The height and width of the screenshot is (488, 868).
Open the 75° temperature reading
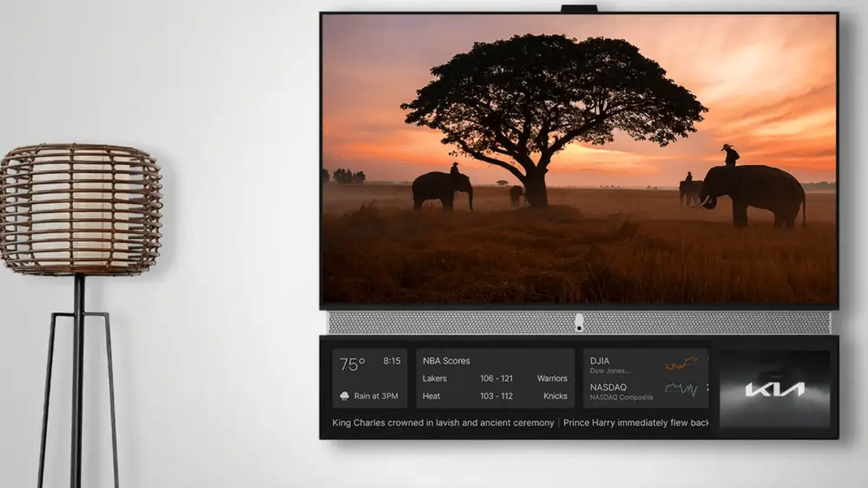point(352,364)
